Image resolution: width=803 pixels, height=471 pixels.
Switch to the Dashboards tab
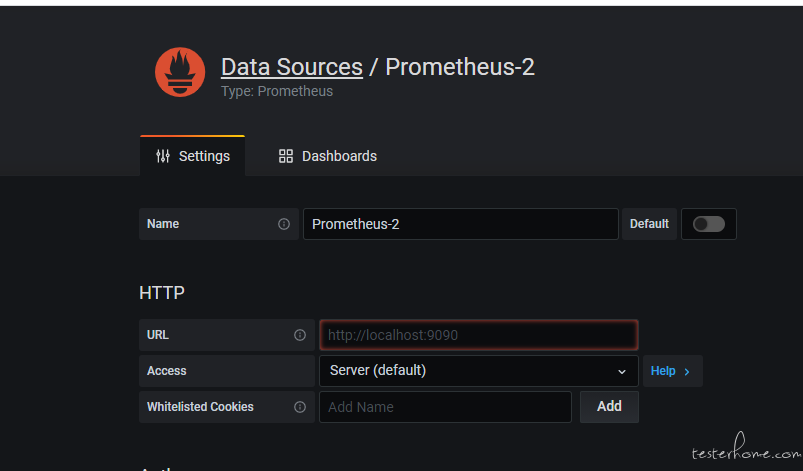[328, 156]
